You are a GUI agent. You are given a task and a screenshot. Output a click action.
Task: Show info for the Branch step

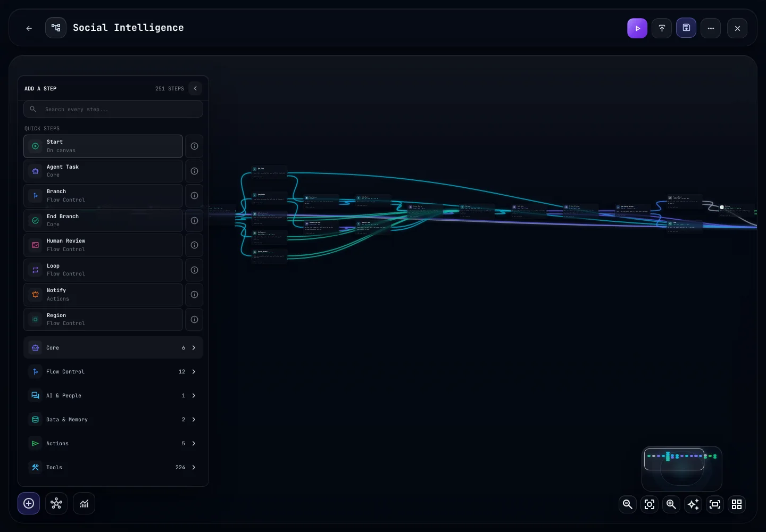[x=194, y=195]
